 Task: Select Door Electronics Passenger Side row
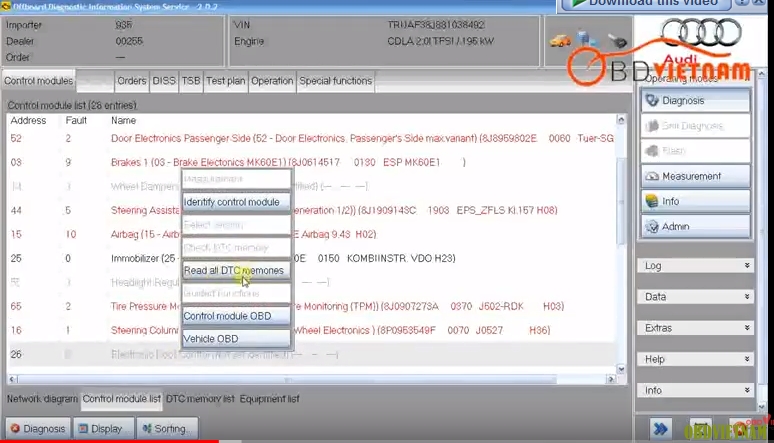coord(311,139)
